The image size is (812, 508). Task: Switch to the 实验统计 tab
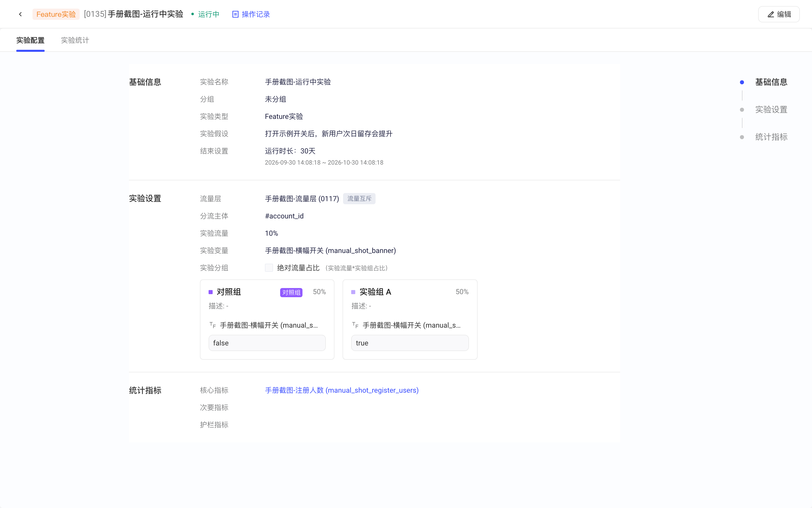75,40
